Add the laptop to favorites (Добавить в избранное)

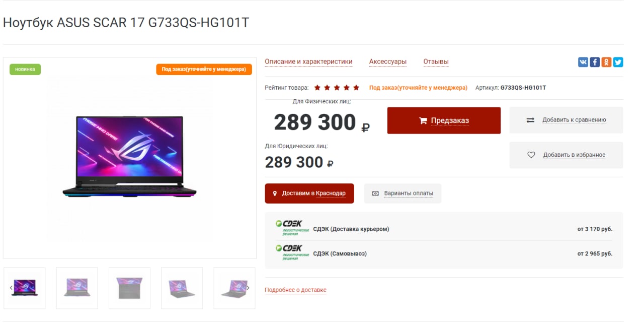click(x=566, y=155)
